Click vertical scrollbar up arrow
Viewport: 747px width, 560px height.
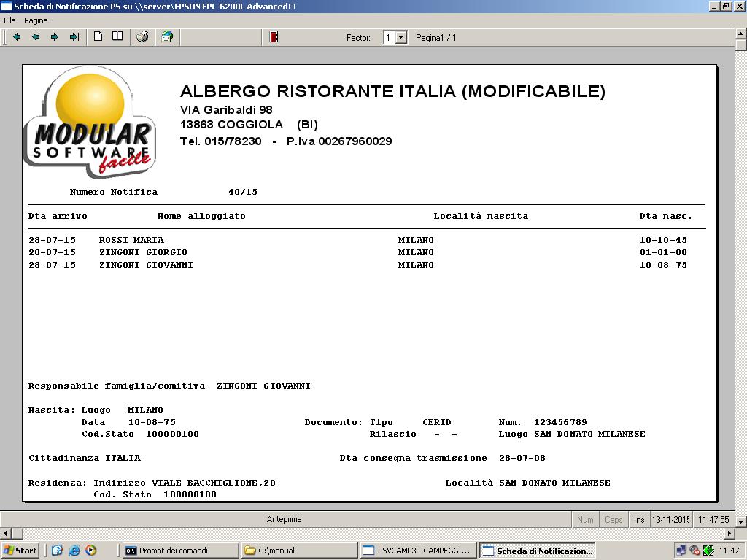pos(741,34)
